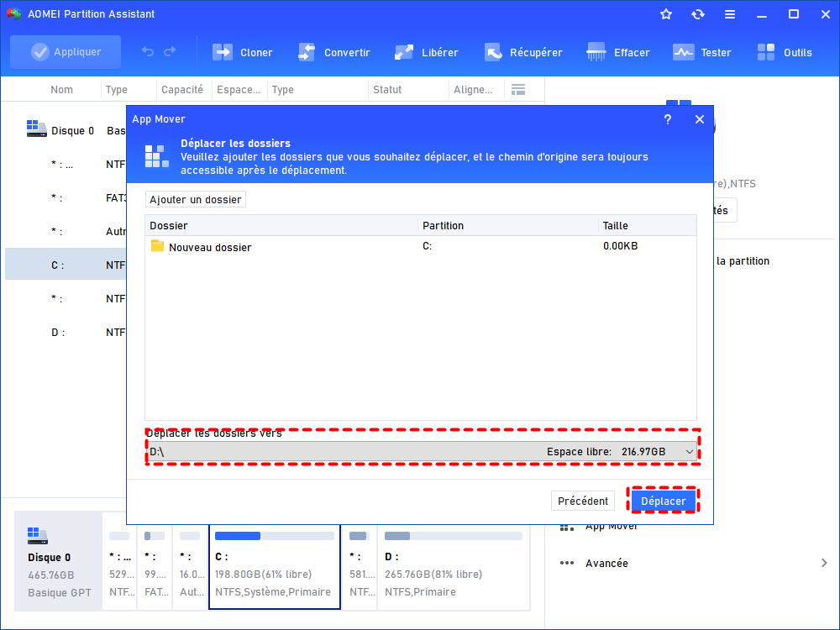Click the refresh icon in the title bar

697,13
